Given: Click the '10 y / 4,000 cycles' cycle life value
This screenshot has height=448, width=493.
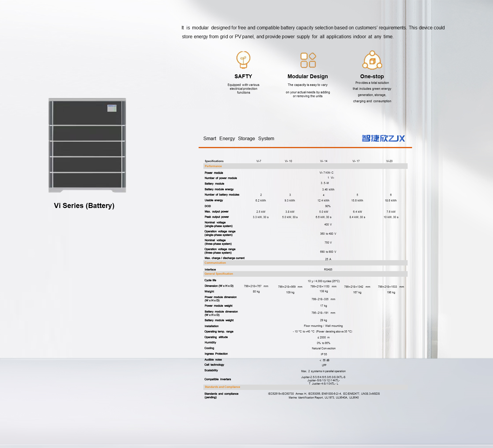Looking at the screenshot, I should [x=324, y=281].
